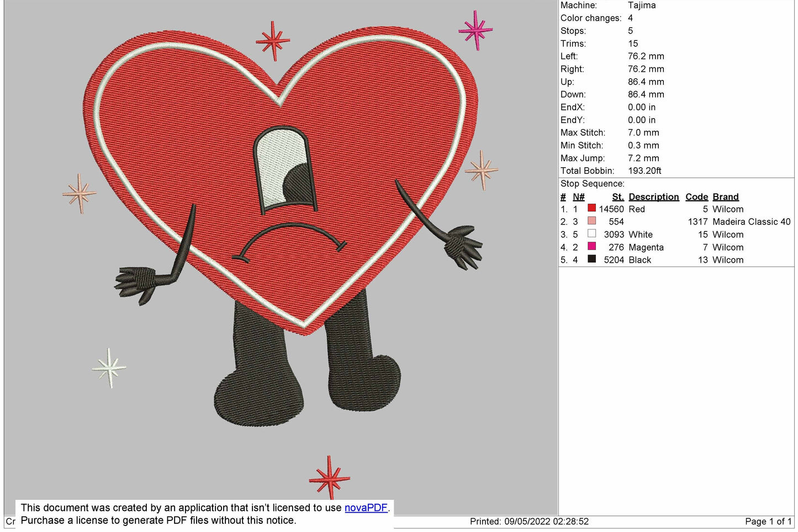Click the white star in the design
Viewport: 798px width, 532px height.
[109, 368]
